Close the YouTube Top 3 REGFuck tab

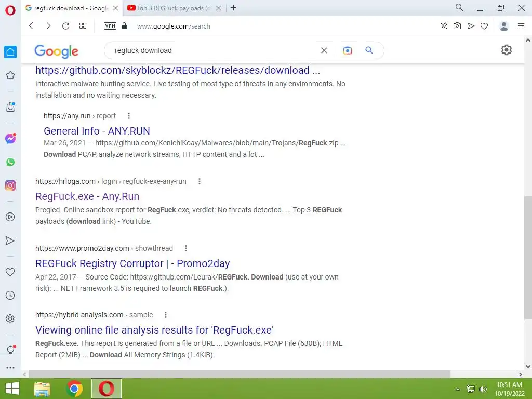(219, 8)
